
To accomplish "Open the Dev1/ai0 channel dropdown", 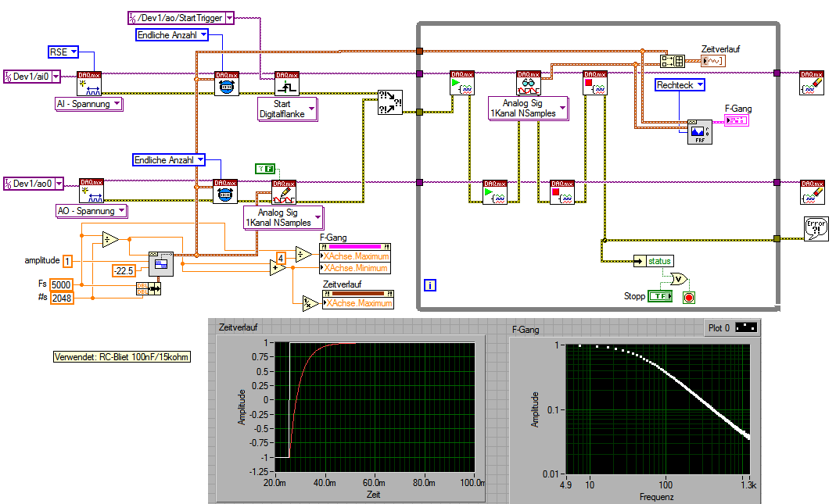I will [x=56, y=77].
